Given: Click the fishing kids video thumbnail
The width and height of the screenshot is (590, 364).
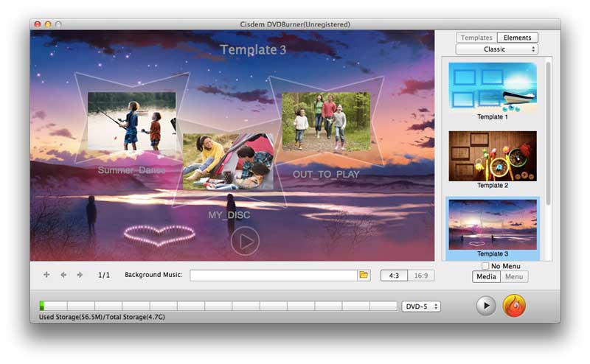Looking at the screenshot, I should tap(132, 121).
